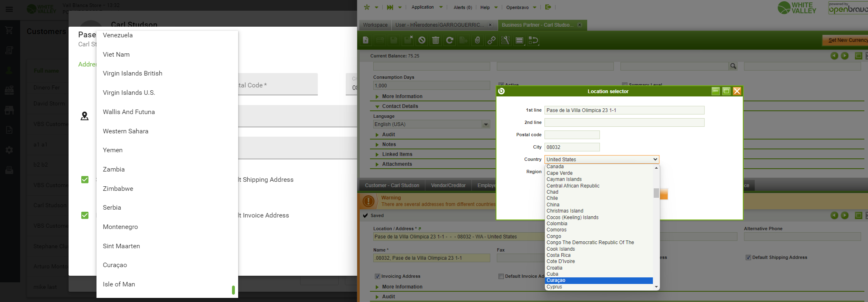The image size is (868, 302).
Task: Open the English (USA) language dropdown
Action: point(432,124)
